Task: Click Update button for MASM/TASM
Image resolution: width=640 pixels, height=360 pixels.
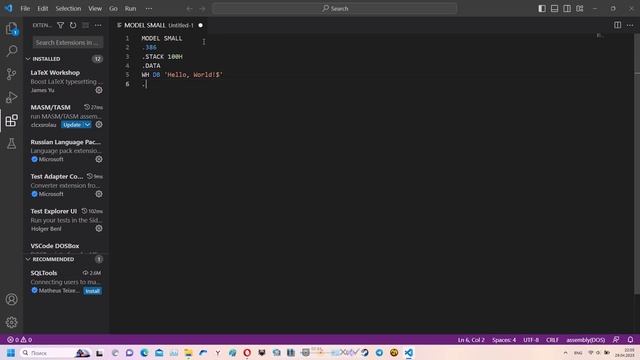Action: click(72, 124)
